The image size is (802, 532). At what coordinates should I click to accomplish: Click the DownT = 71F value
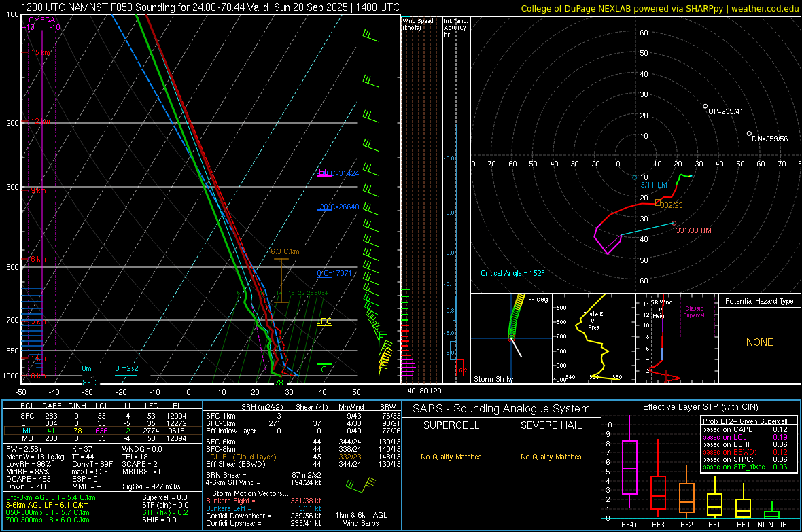pyautogui.click(x=27, y=486)
